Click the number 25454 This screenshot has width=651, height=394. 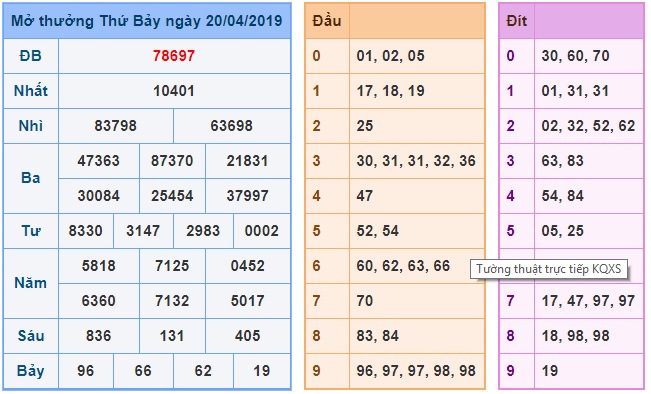(172, 196)
